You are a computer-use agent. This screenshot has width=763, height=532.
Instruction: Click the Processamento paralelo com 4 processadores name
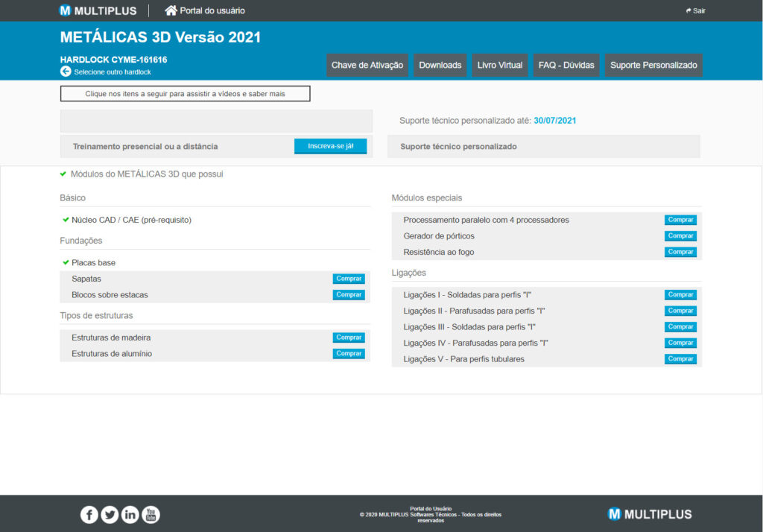click(x=486, y=220)
